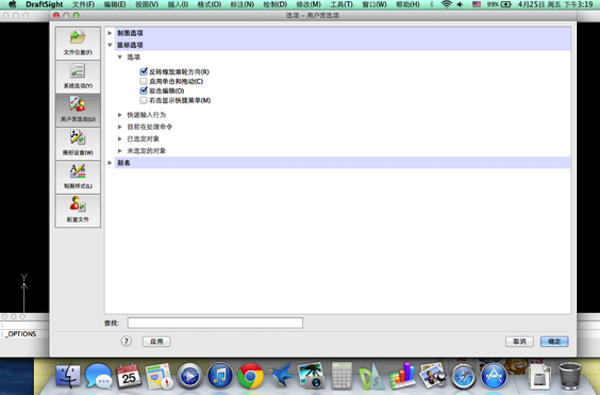Launch Calculator from the Dock
Viewport: 600px width, 395px height.
pos(341,376)
